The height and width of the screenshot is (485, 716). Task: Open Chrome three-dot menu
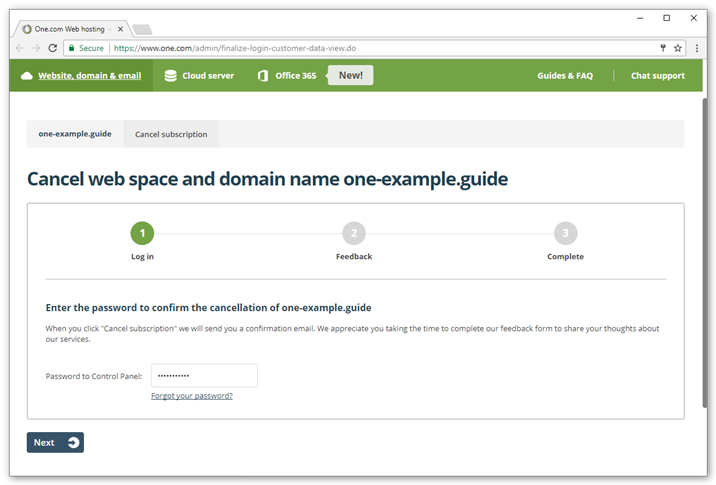697,48
